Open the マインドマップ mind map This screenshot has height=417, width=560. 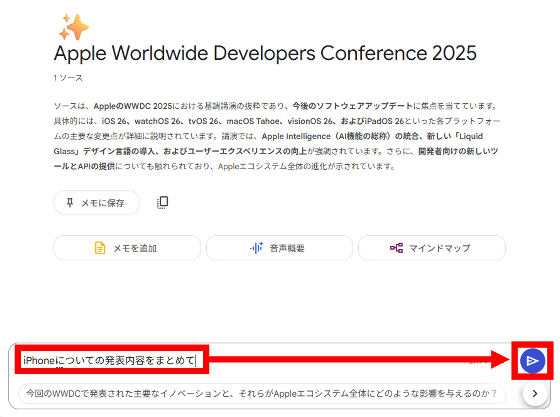pyautogui.click(x=432, y=248)
